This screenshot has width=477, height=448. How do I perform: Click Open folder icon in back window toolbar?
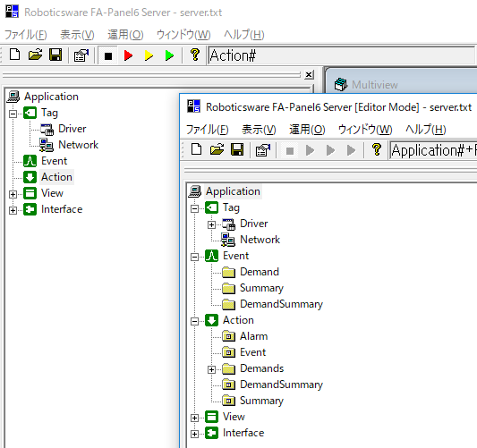(35, 55)
